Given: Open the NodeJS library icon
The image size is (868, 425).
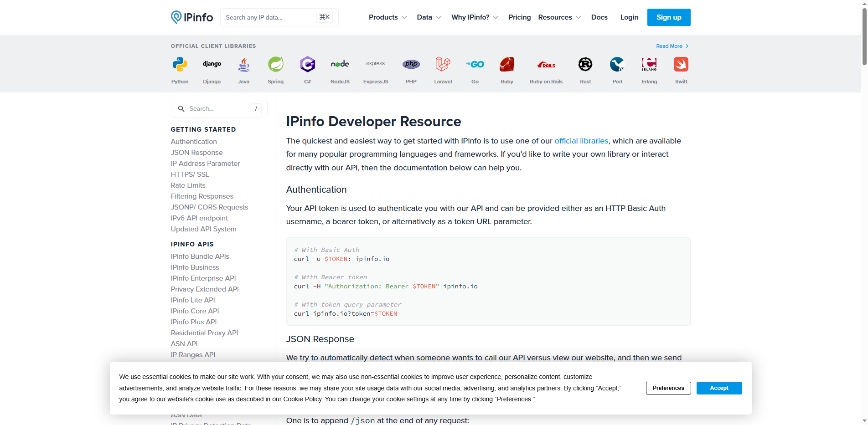Looking at the screenshot, I should click(340, 69).
